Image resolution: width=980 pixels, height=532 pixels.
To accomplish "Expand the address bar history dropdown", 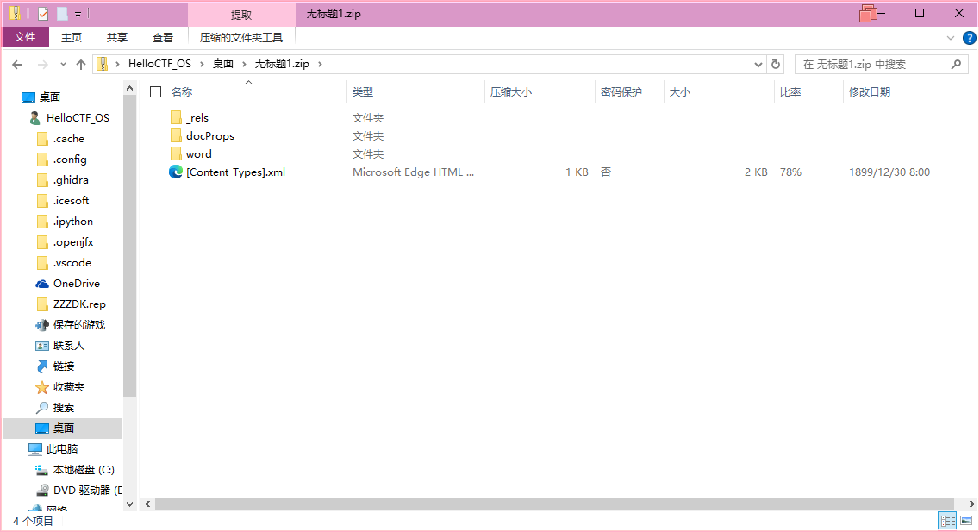I will (x=758, y=65).
